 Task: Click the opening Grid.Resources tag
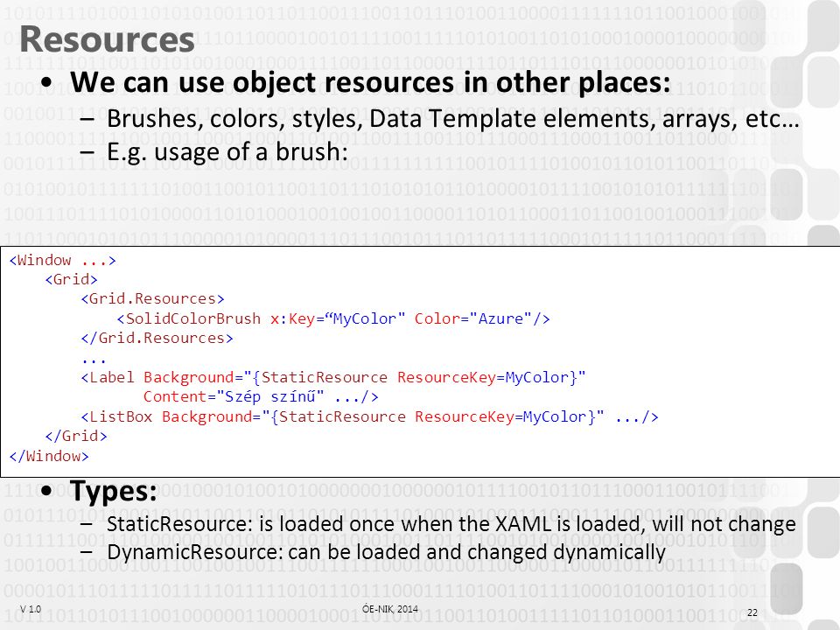pyautogui.click(x=152, y=299)
